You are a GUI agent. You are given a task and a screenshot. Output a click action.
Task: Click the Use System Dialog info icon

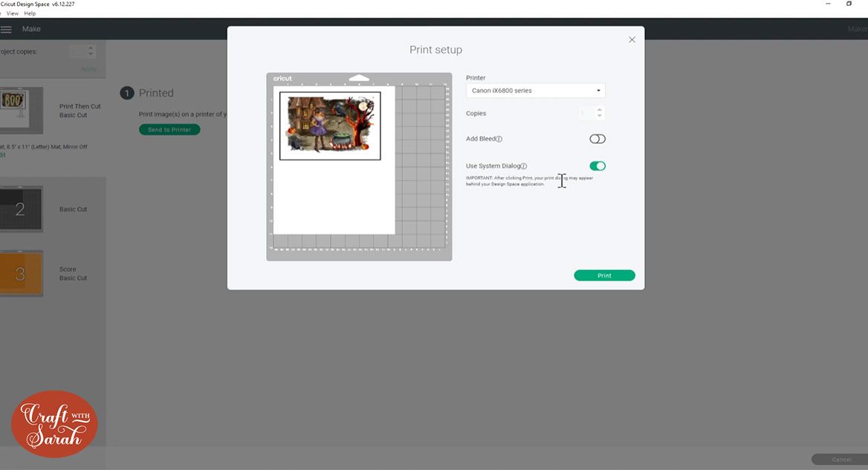click(524, 167)
